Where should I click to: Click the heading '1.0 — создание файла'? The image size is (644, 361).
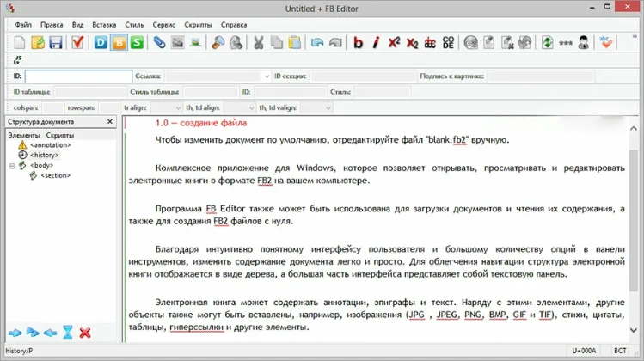201,123
